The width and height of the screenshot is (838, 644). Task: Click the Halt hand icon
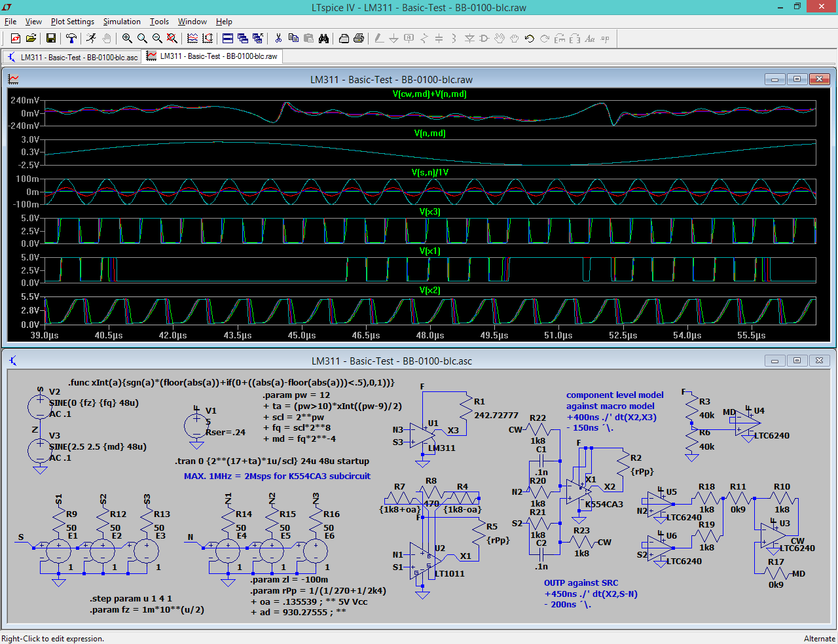click(106, 39)
